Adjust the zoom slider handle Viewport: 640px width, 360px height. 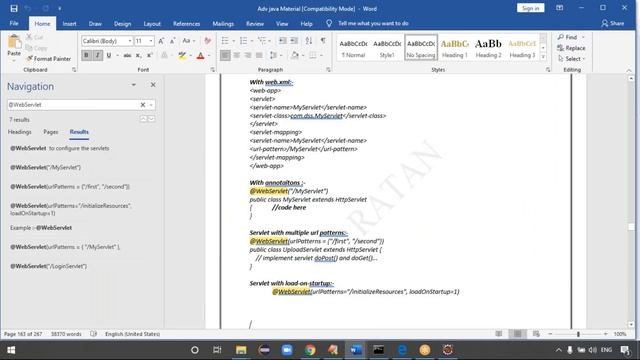coord(578,334)
